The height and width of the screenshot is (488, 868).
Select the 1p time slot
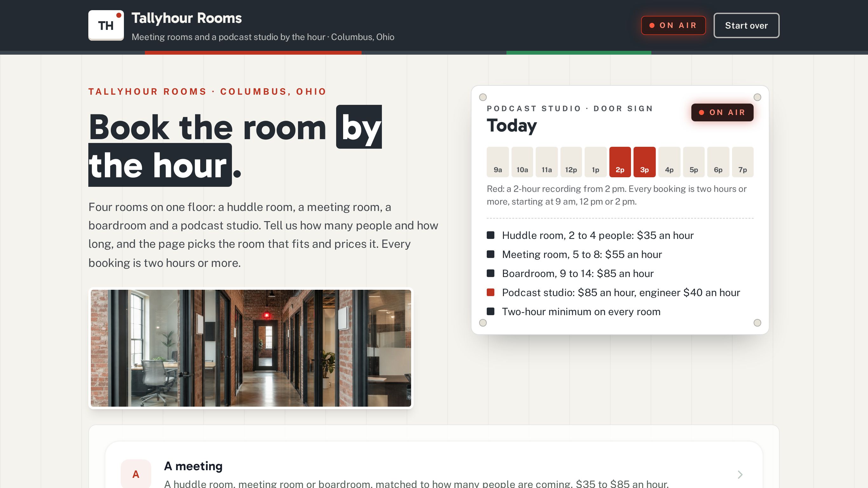(x=595, y=162)
